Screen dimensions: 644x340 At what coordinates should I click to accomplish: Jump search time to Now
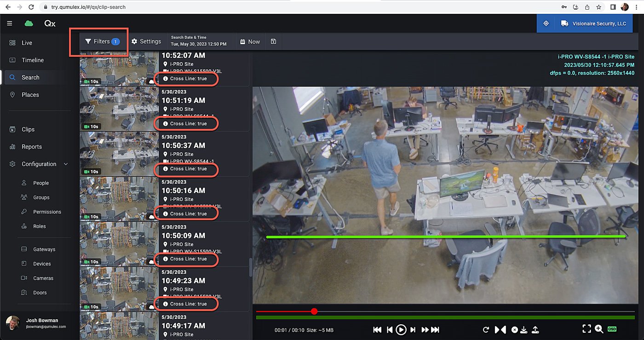click(x=250, y=41)
